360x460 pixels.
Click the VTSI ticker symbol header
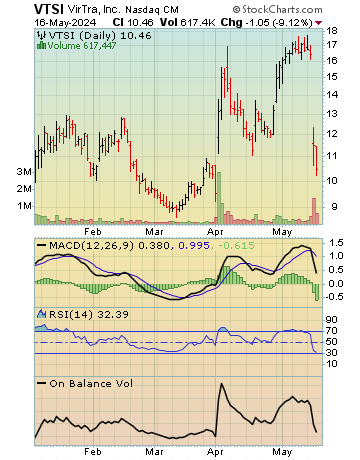click(49, 9)
